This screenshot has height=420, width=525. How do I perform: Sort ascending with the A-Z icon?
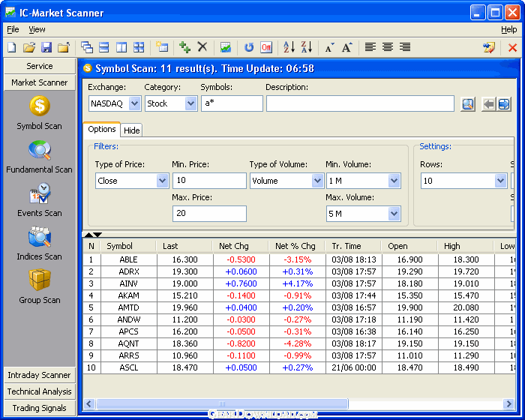click(x=289, y=47)
